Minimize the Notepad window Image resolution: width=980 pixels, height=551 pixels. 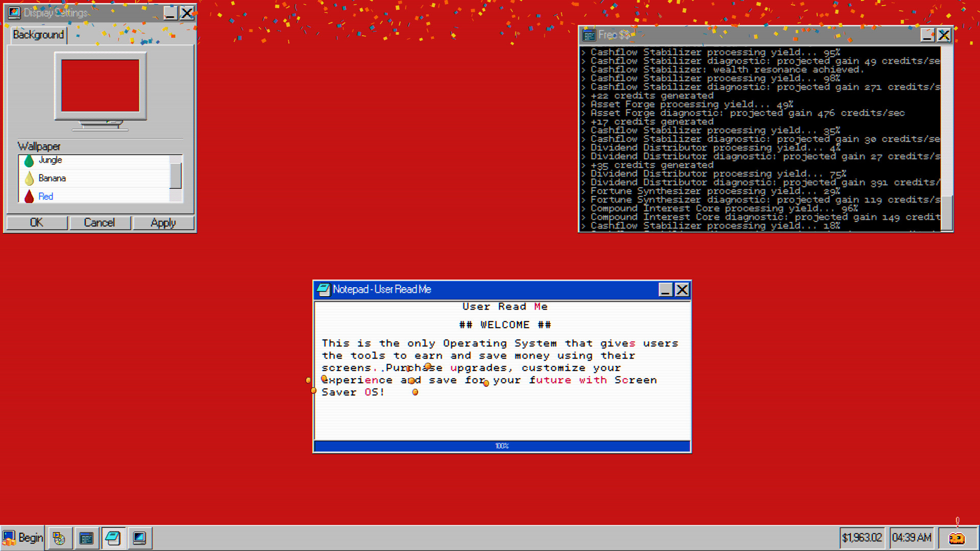point(665,290)
